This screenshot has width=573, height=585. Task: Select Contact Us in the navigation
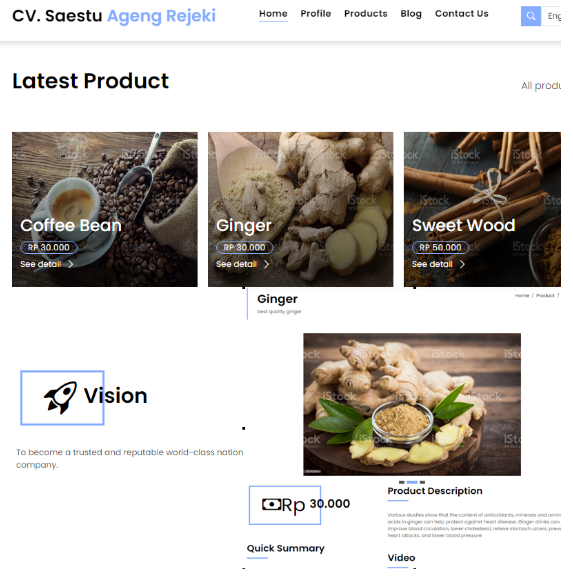(x=461, y=14)
